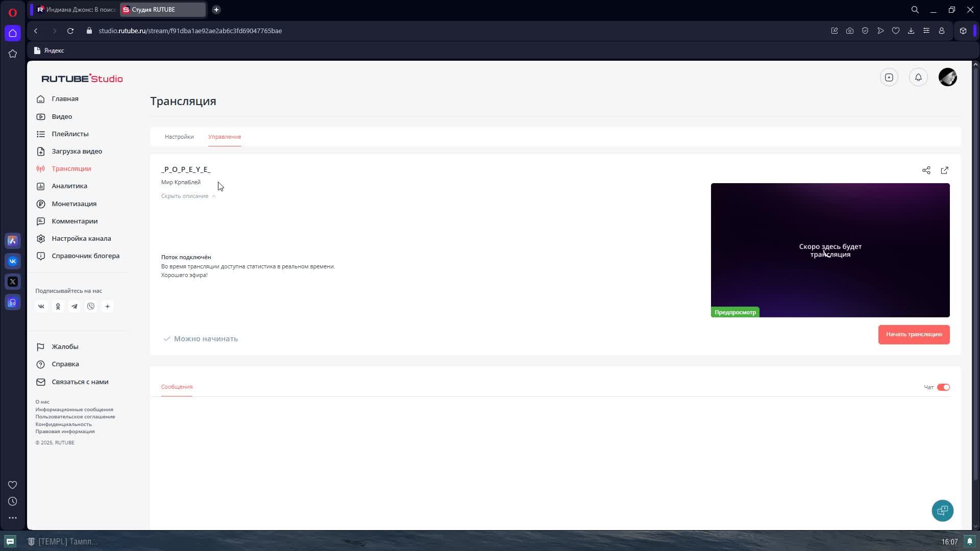This screenshot has height=551, width=980.
Task: Click the address bar URL
Action: [190, 31]
